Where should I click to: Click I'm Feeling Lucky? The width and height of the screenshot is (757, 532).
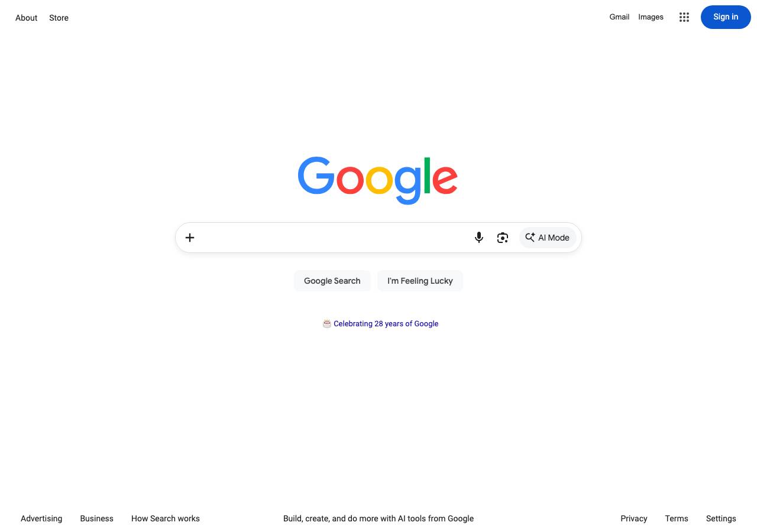[420, 281]
